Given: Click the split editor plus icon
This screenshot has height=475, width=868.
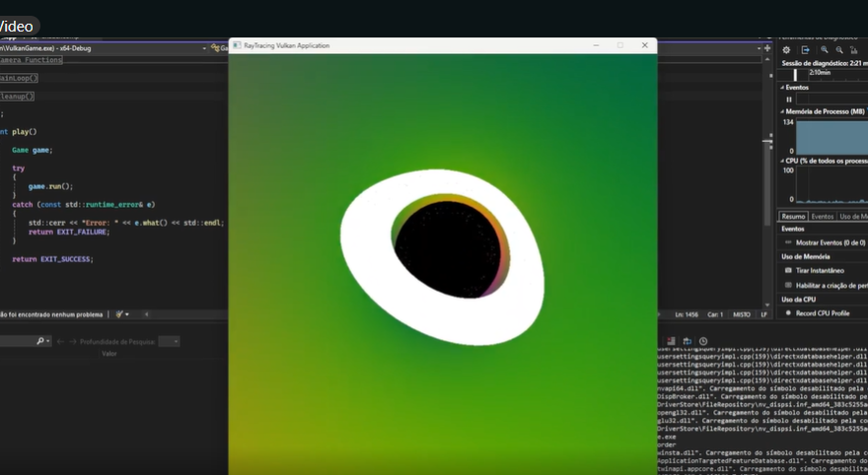Looking at the screenshot, I should click(x=767, y=48).
